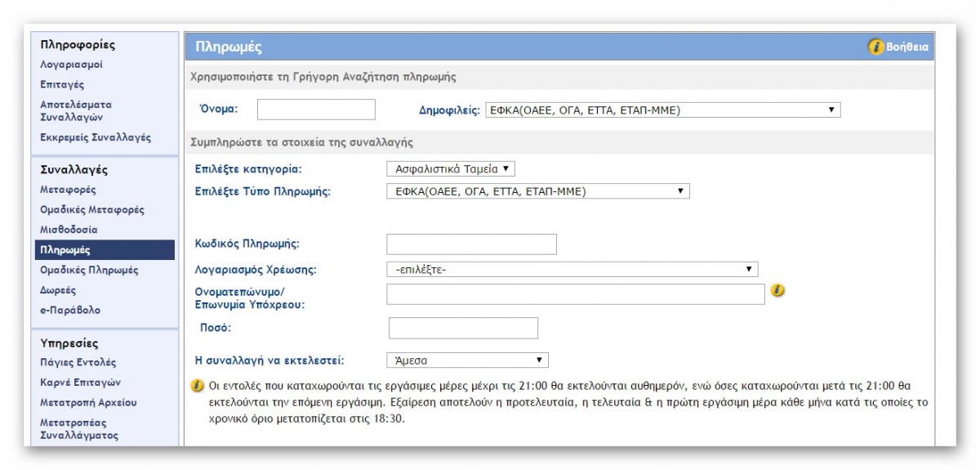Viewport: 980px width, 470px height.
Task: Click info icon beside Ονοματεπώνυμο field
Action: coord(778,290)
